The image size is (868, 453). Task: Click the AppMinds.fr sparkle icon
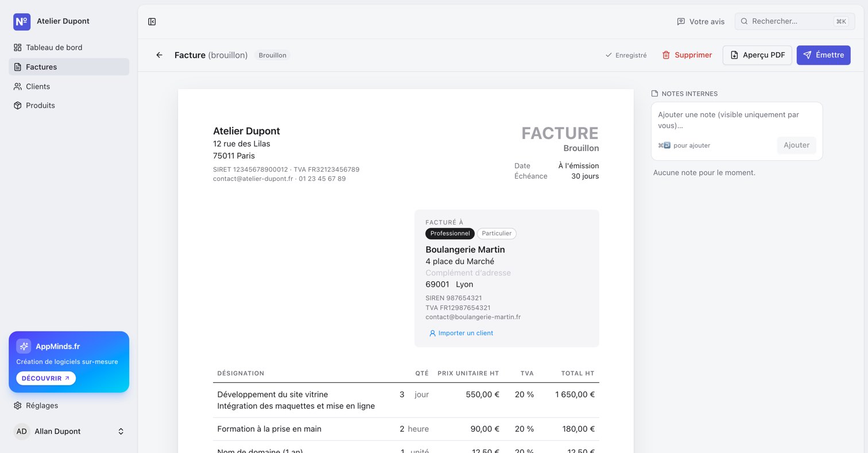pos(24,346)
